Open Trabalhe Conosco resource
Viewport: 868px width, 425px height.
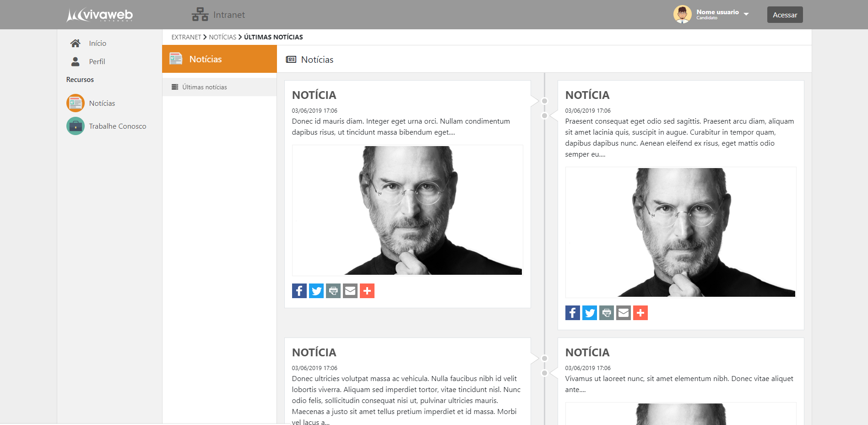tap(117, 126)
